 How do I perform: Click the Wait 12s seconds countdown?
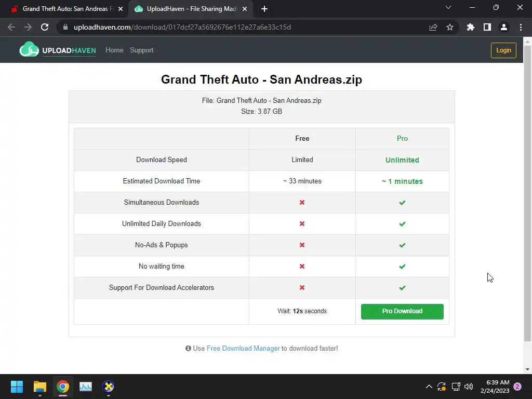302,311
